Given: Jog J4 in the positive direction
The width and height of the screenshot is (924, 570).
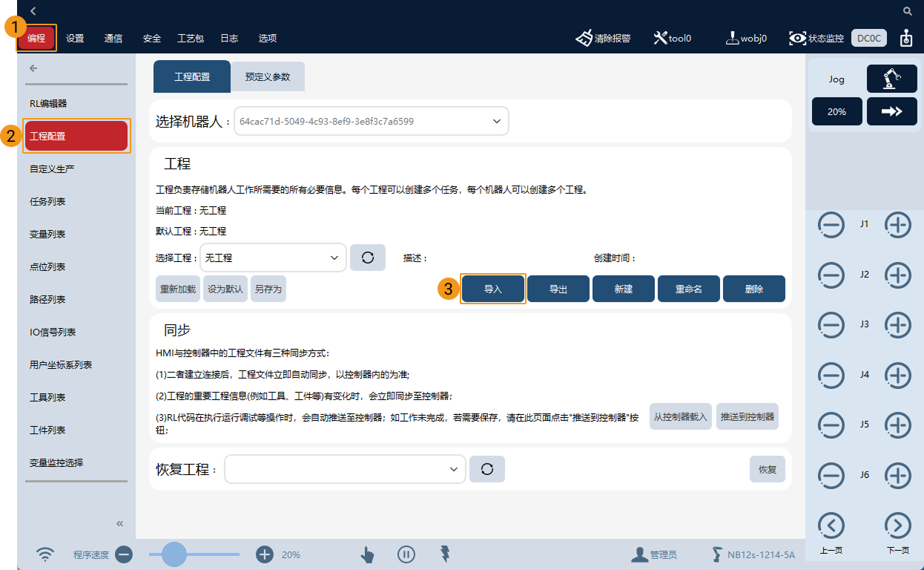Looking at the screenshot, I should click(x=898, y=376).
